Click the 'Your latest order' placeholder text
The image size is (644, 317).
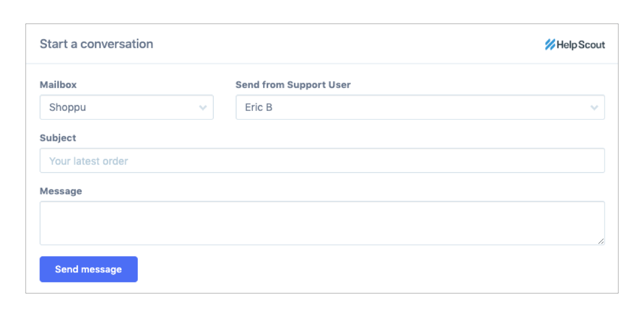(x=88, y=161)
